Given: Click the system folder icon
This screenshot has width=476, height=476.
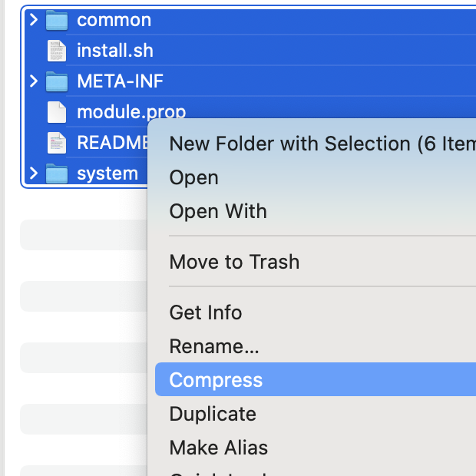Looking at the screenshot, I should pos(57,174).
